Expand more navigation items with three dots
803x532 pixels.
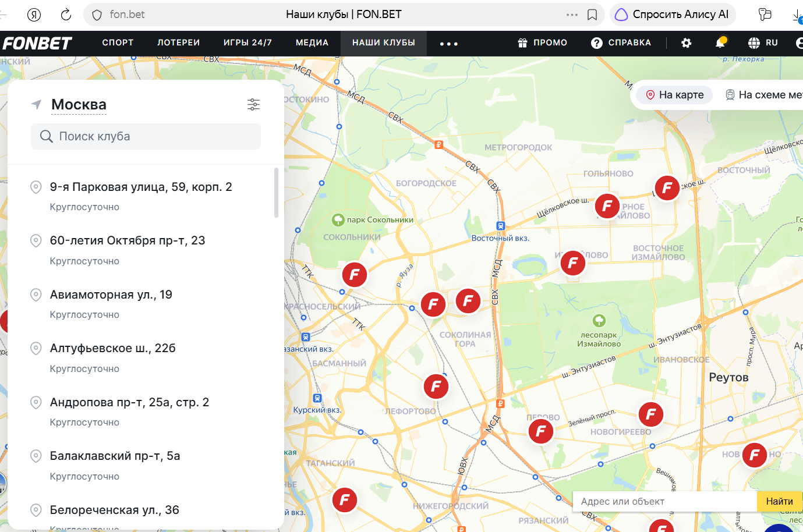pyautogui.click(x=449, y=44)
